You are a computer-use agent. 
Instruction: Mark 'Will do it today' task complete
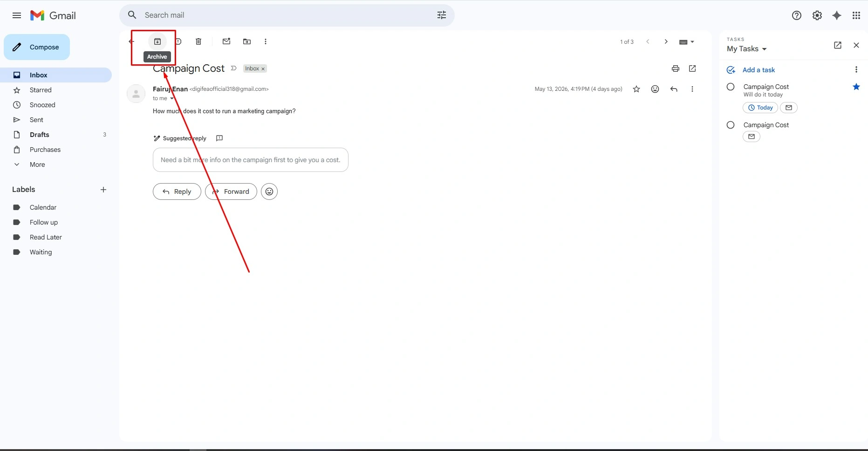731,87
